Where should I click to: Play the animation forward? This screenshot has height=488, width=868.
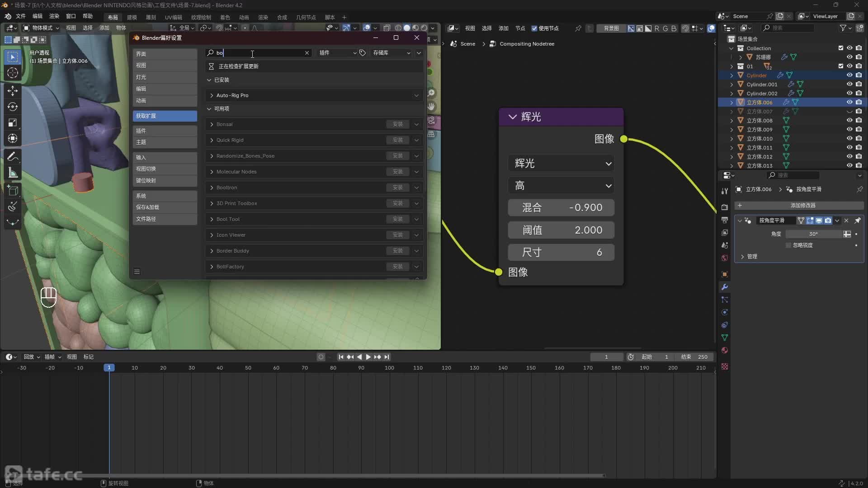[x=368, y=357]
